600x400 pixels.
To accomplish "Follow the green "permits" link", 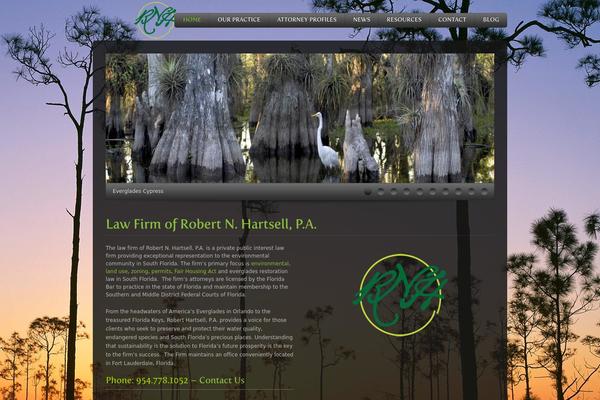I will (x=161, y=271).
